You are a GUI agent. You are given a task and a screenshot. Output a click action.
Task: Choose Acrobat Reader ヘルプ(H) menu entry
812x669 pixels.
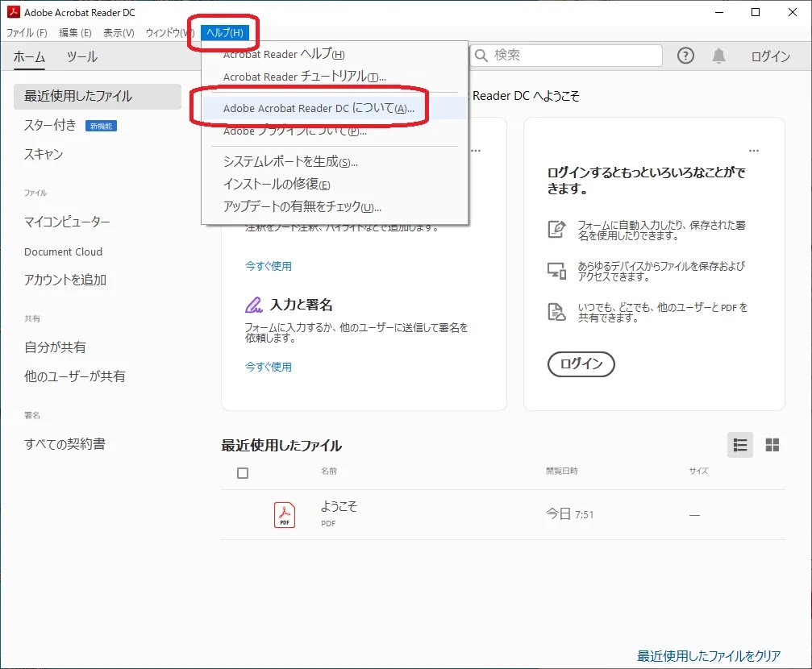coord(284,54)
